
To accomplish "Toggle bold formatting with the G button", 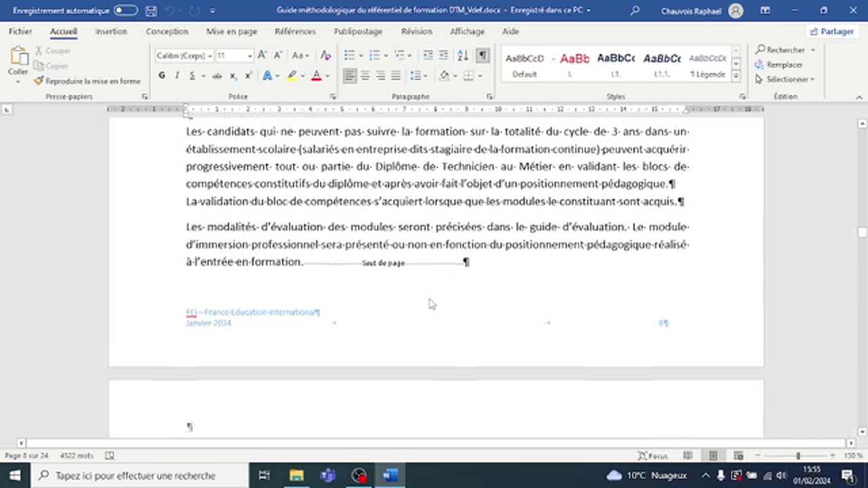I will (161, 75).
